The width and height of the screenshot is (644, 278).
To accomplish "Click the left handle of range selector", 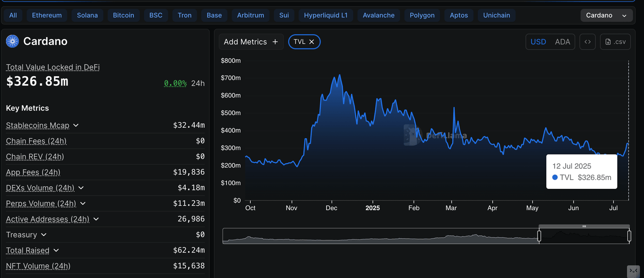I will pos(539,236).
